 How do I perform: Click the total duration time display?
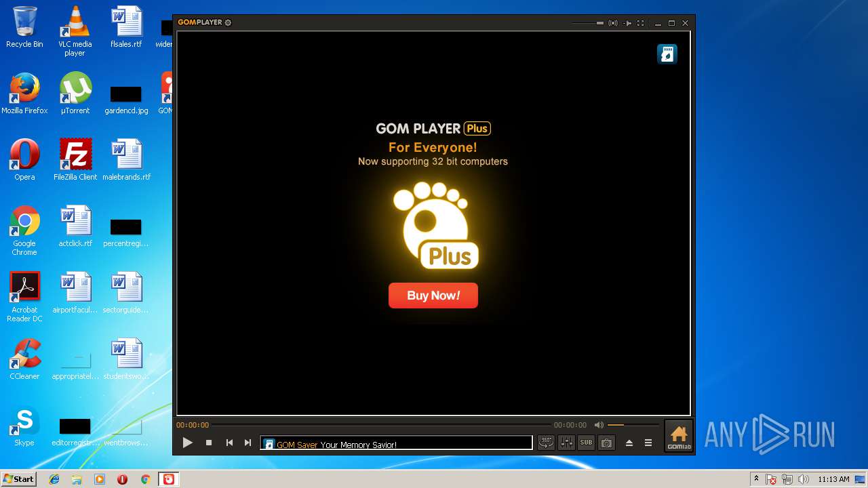tap(570, 425)
